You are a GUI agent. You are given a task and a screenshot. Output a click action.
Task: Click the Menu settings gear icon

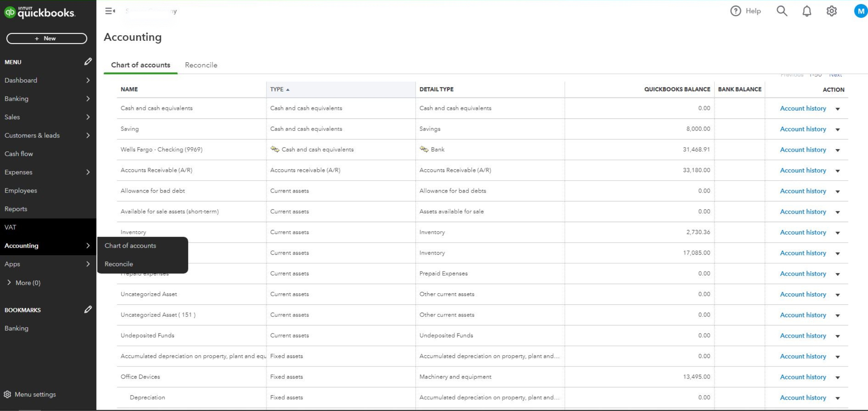coord(7,394)
